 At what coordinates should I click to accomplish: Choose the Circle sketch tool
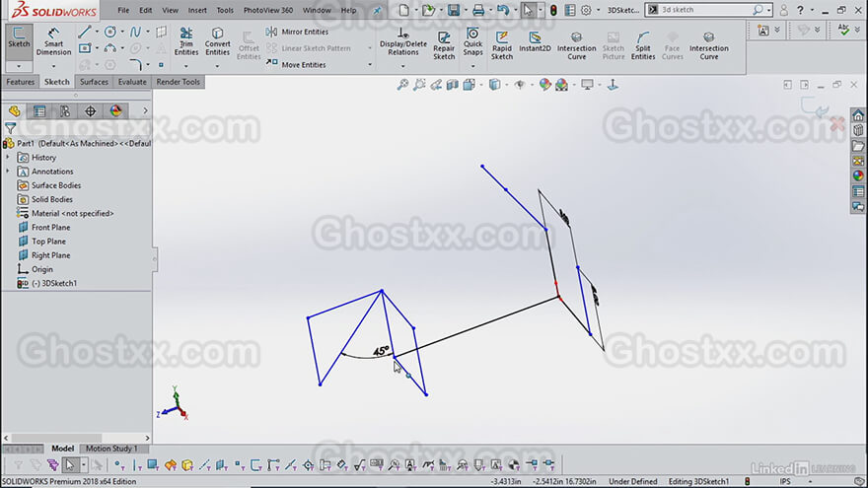[110, 33]
